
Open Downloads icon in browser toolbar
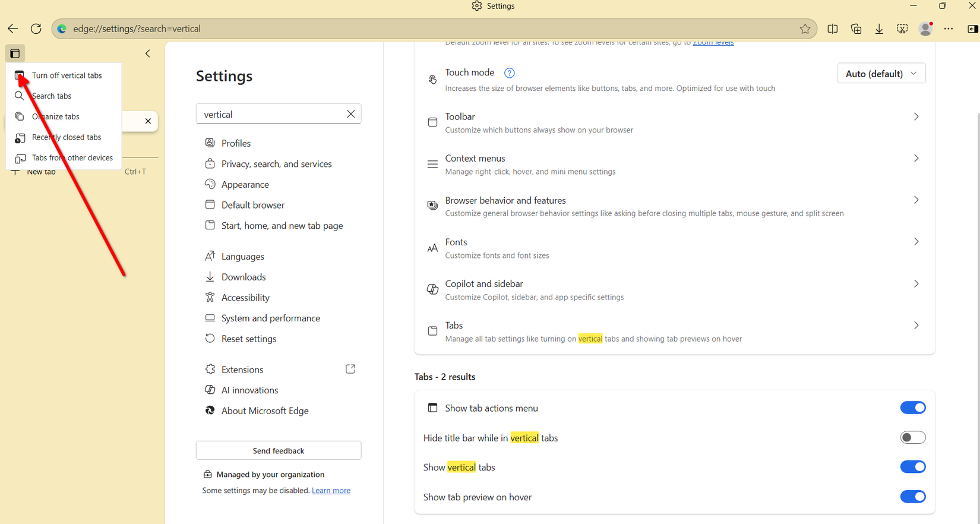(x=879, y=29)
